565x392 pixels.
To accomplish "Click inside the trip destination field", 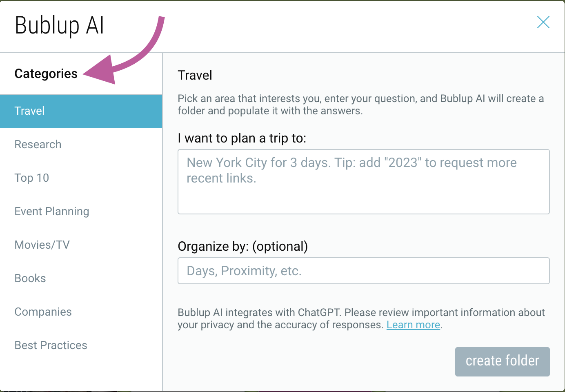I will pos(363,182).
